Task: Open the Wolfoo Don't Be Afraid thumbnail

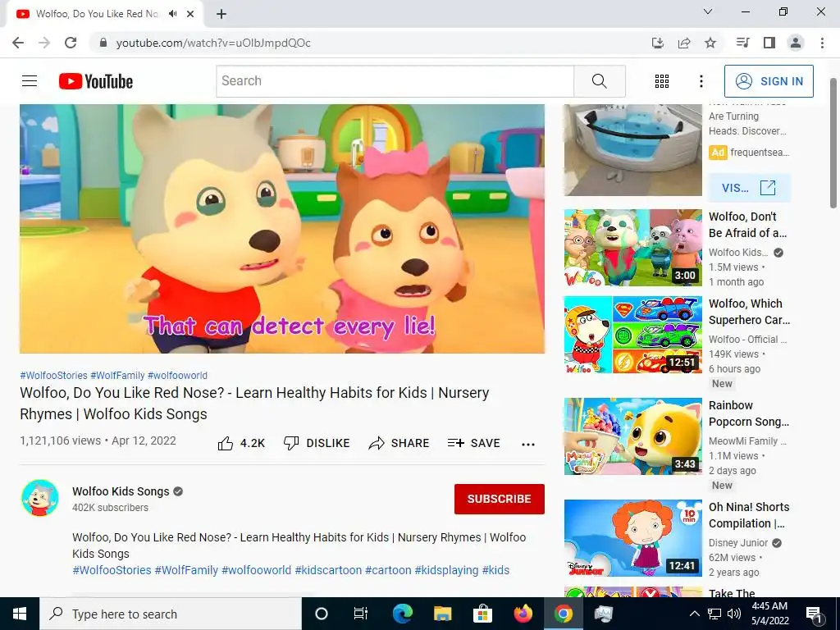Action: click(632, 248)
